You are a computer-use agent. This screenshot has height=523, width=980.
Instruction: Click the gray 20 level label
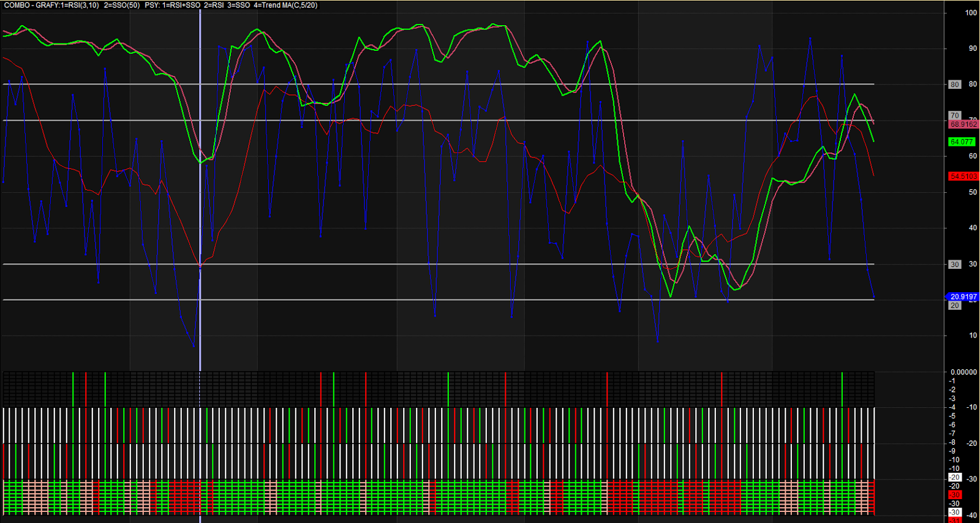[x=955, y=306]
